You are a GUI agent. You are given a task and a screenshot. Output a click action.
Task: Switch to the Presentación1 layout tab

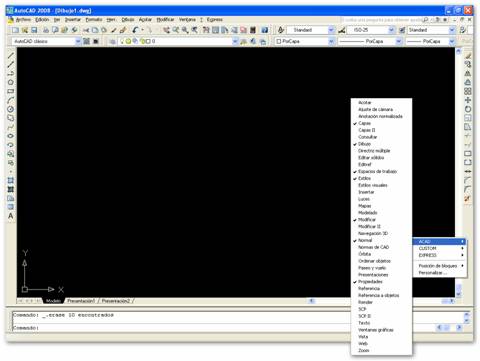coord(81,301)
